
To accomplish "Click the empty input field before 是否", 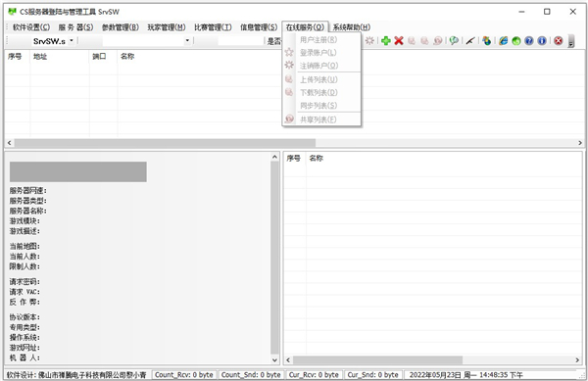I will [x=241, y=41].
